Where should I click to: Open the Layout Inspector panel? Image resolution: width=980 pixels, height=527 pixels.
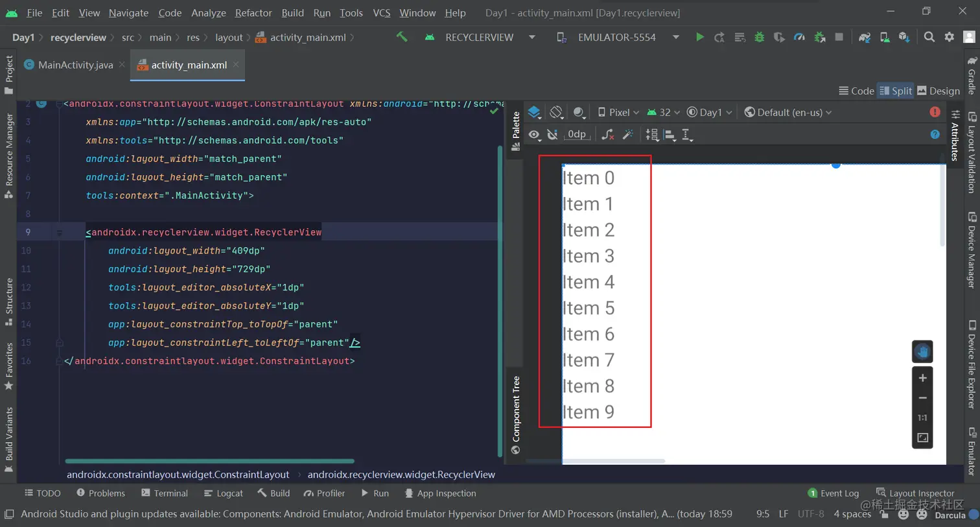(x=915, y=493)
